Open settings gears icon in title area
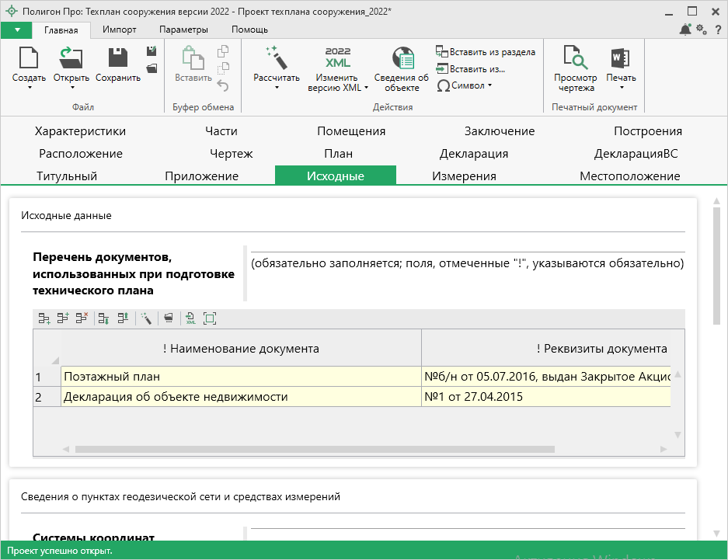The width and height of the screenshot is (728, 560). [x=701, y=30]
